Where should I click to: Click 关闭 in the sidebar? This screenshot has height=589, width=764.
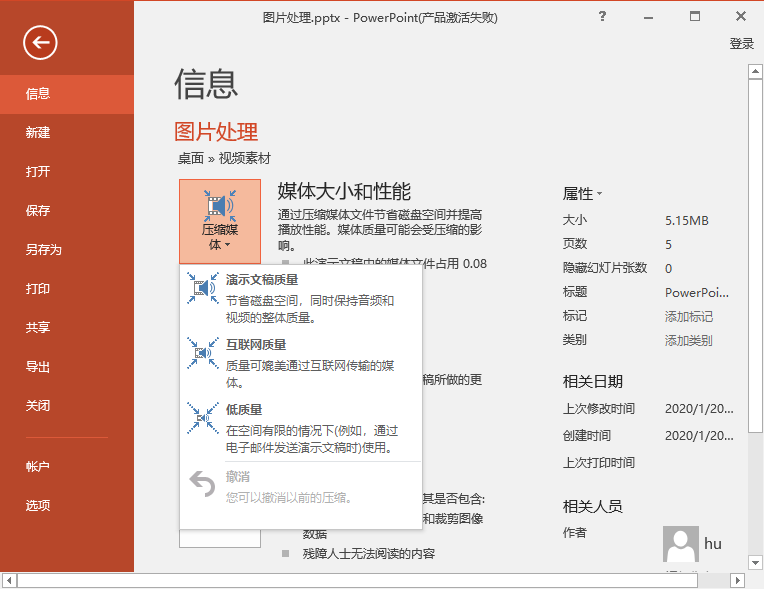67,405
